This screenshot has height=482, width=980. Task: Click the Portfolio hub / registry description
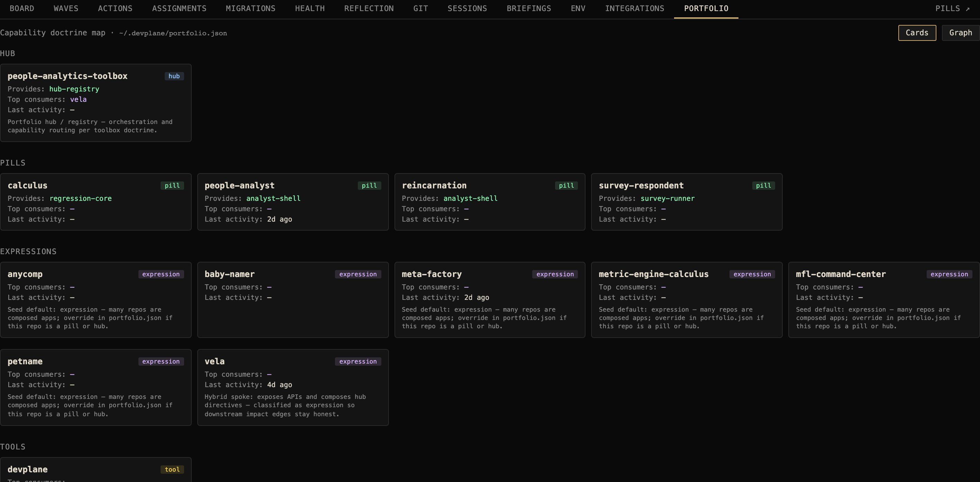click(x=90, y=126)
